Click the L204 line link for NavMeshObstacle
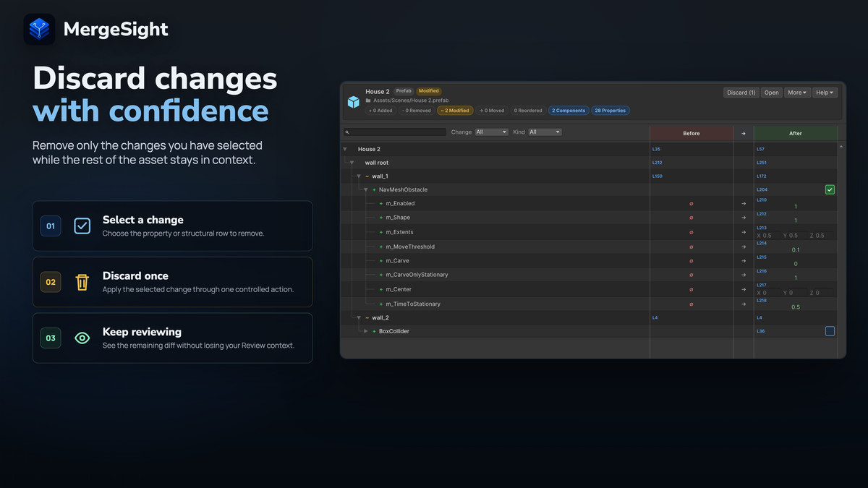The image size is (868, 488). tap(762, 189)
